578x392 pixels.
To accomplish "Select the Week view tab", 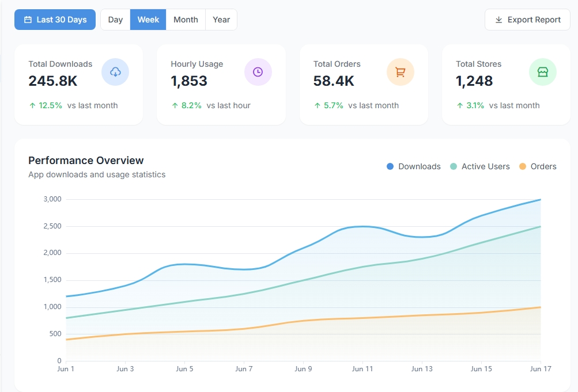I will (x=148, y=20).
